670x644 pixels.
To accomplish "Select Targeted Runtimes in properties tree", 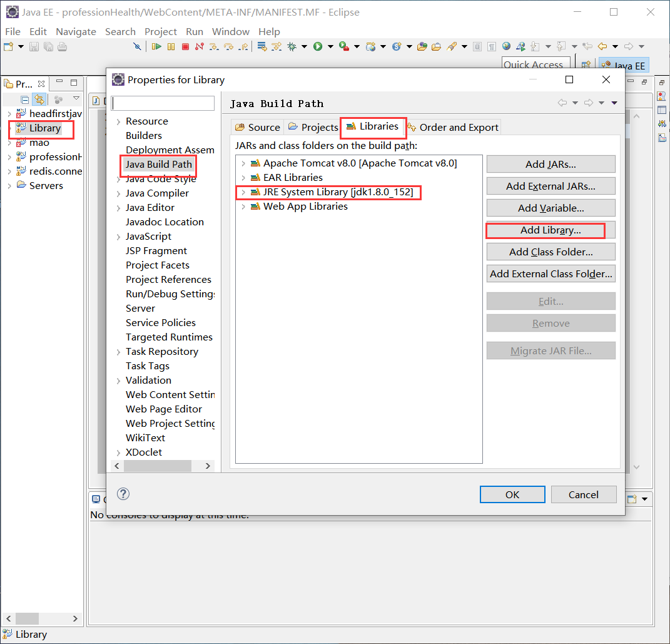I will click(x=169, y=337).
